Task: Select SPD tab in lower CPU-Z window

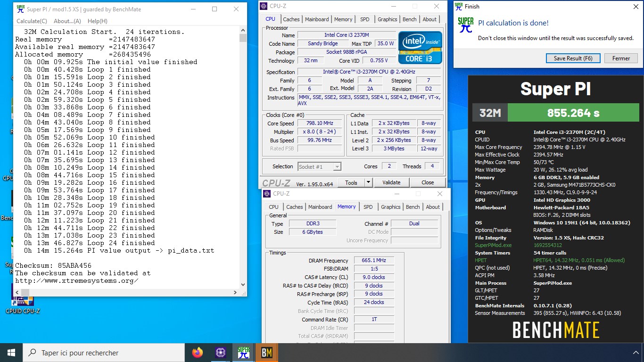Action: (x=368, y=207)
